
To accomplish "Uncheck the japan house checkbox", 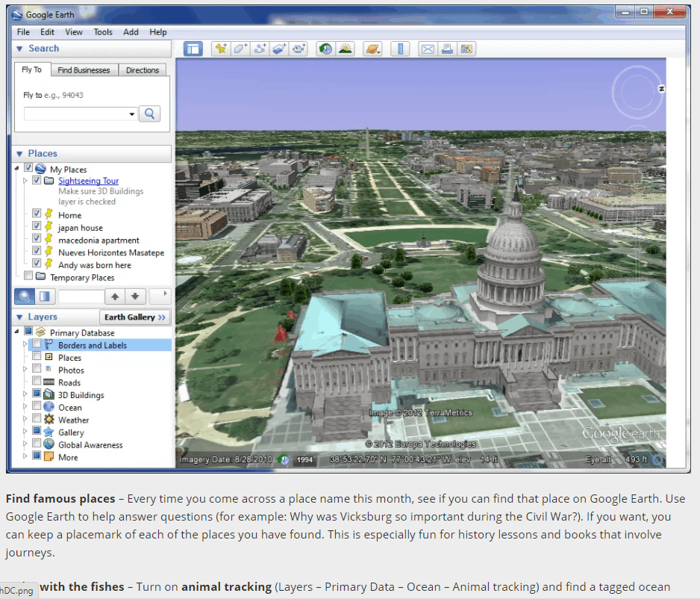I will tap(37, 226).
